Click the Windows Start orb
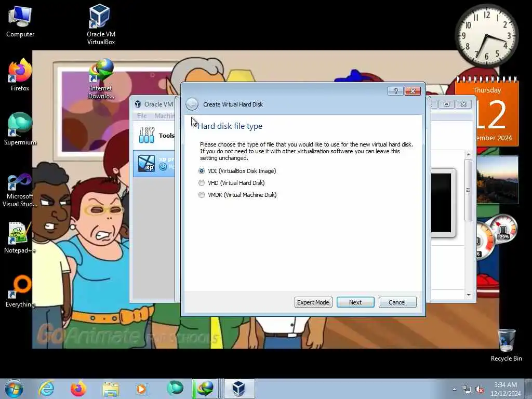 14,389
